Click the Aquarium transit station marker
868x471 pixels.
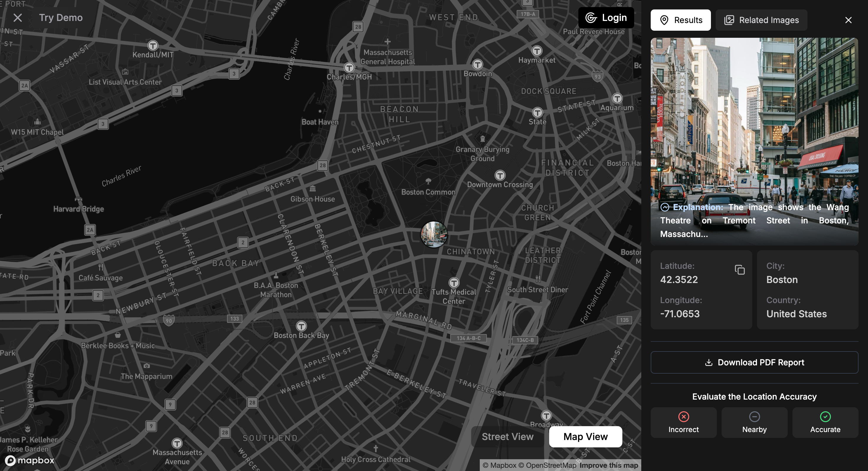[617, 98]
